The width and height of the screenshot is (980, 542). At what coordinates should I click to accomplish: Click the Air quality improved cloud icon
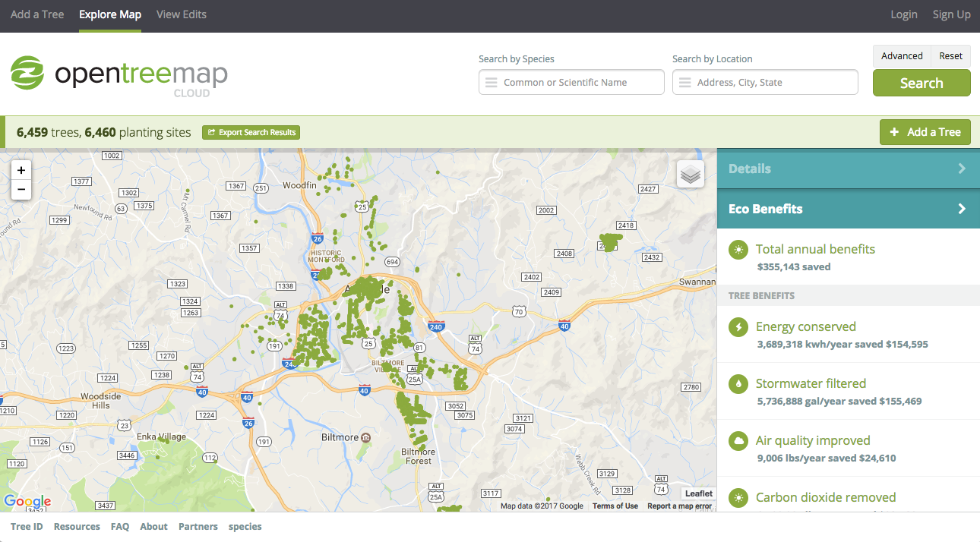(x=738, y=441)
